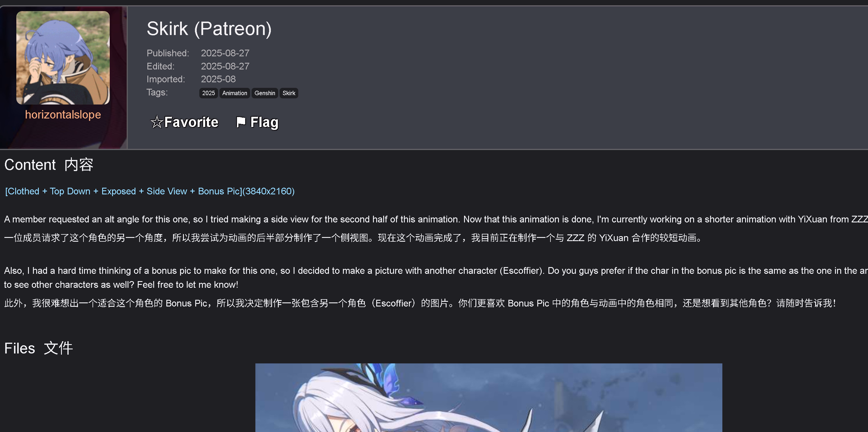Click the Flag text label
This screenshot has width=868, height=432.
point(264,122)
